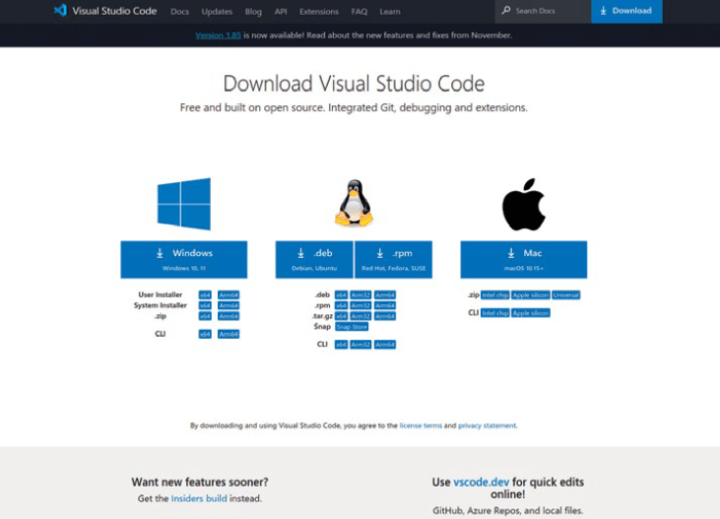Click the search magnifier icon

507,11
